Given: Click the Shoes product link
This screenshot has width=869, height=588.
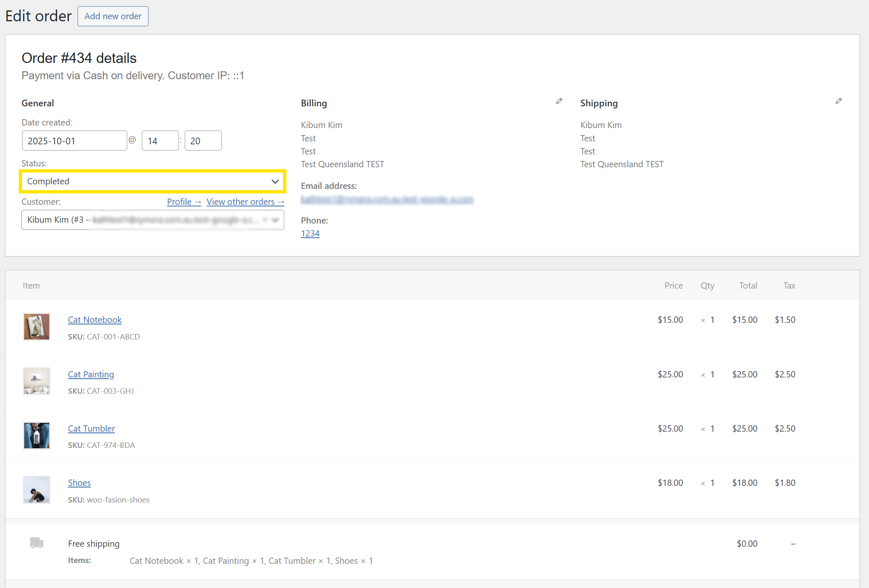Looking at the screenshot, I should click(79, 483).
